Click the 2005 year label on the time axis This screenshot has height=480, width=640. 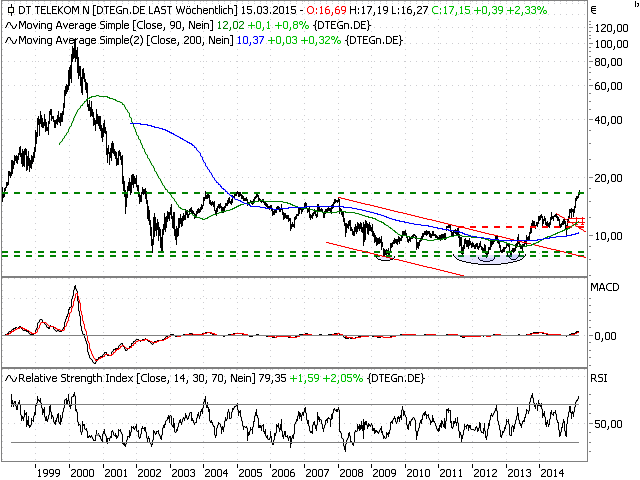pos(250,473)
